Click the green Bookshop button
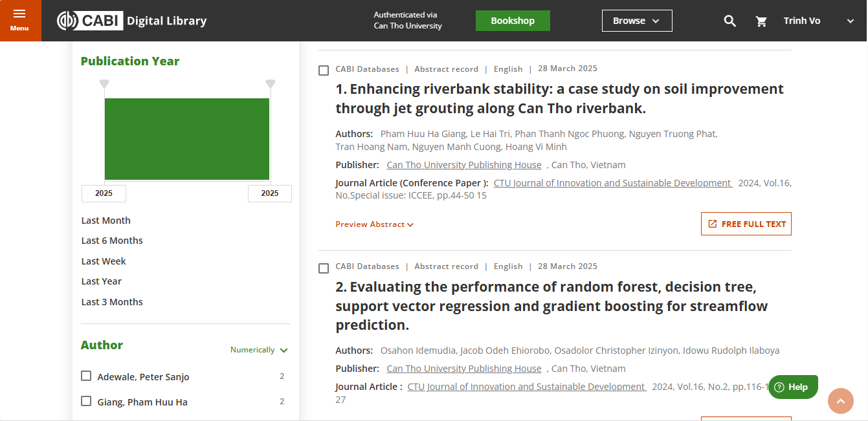 click(x=512, y=21)
